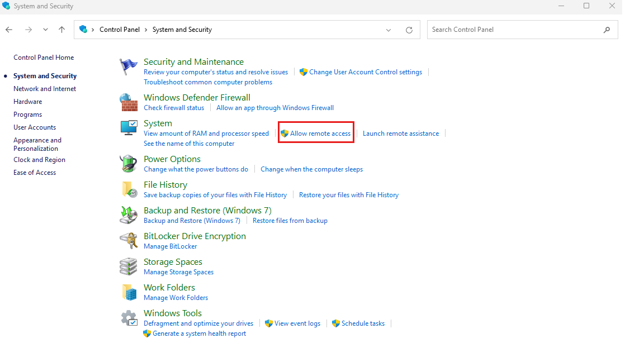The image size is (644, 362).
Task: Click the Power Options battery icon
Action: point(129,164)
